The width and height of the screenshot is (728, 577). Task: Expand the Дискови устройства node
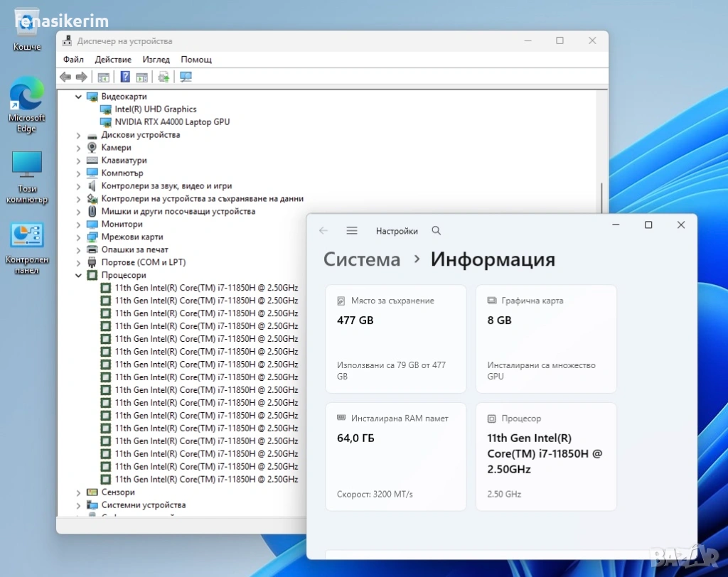pos(79,135)
